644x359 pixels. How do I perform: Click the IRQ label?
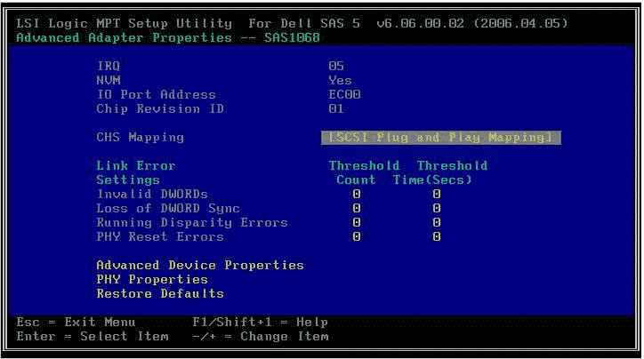click(109, 66)
